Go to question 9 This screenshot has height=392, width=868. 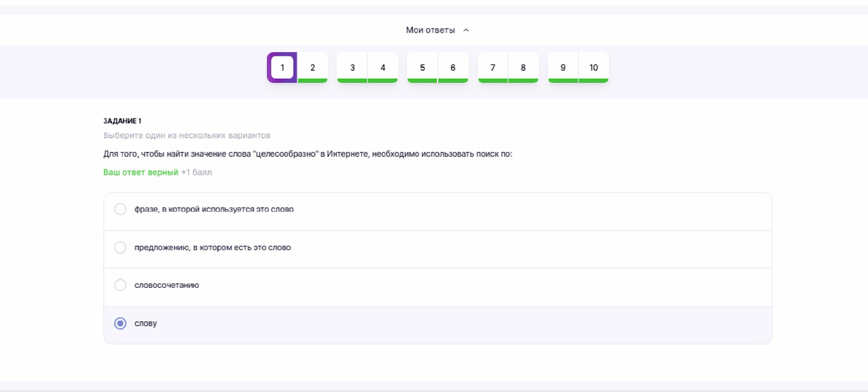pyautogui.click(x=563, y=68)
